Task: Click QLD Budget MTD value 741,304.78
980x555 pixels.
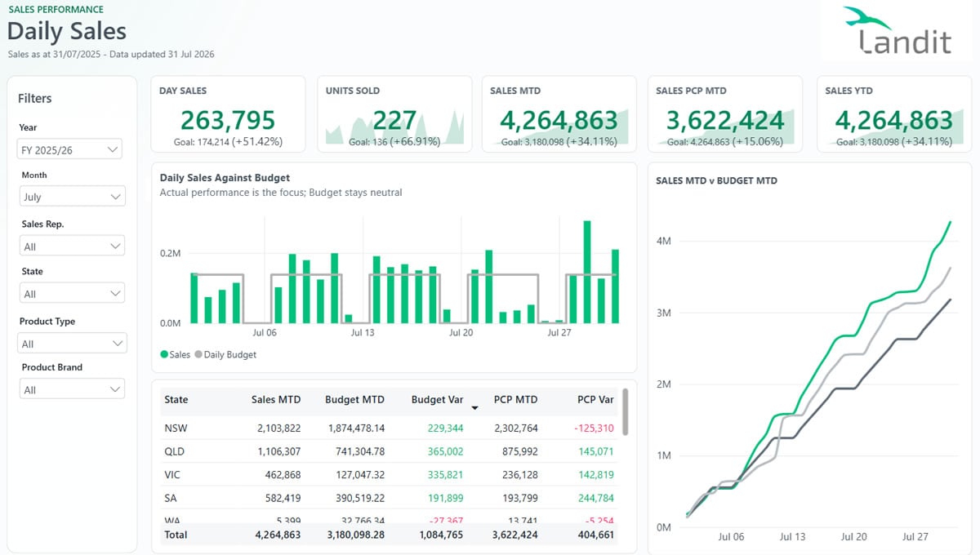Action: pos(359,451)
